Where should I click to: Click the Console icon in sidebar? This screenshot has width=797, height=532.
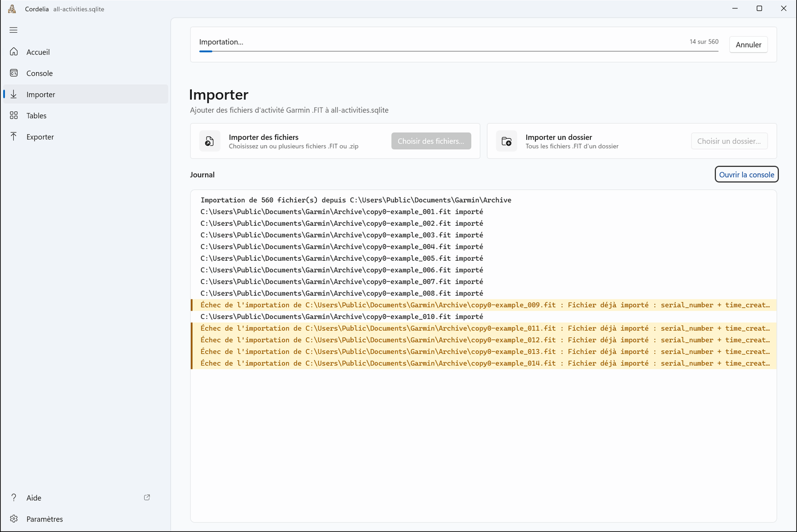[14, 73]
